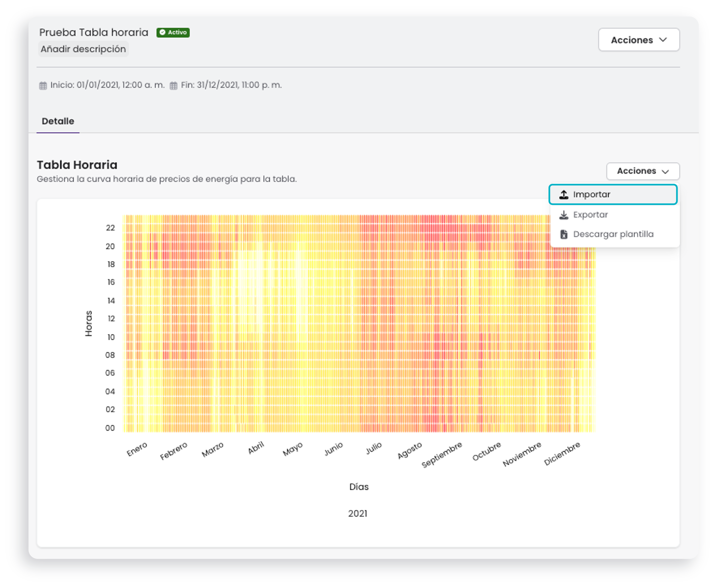Choose Exportar menu option
Viewport: 715px width, 588px height.
612,215
